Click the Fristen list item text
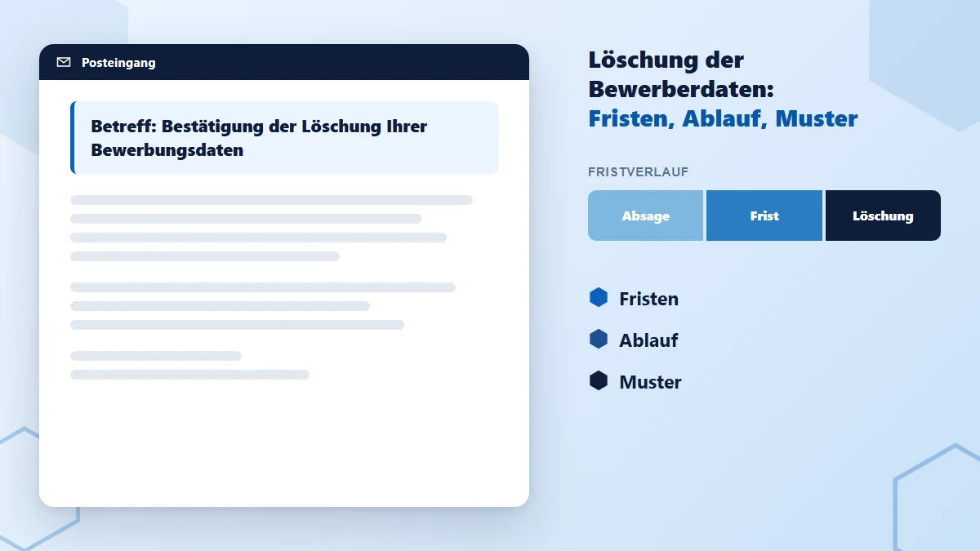This screenshot has width=980, height=551. 649,299
